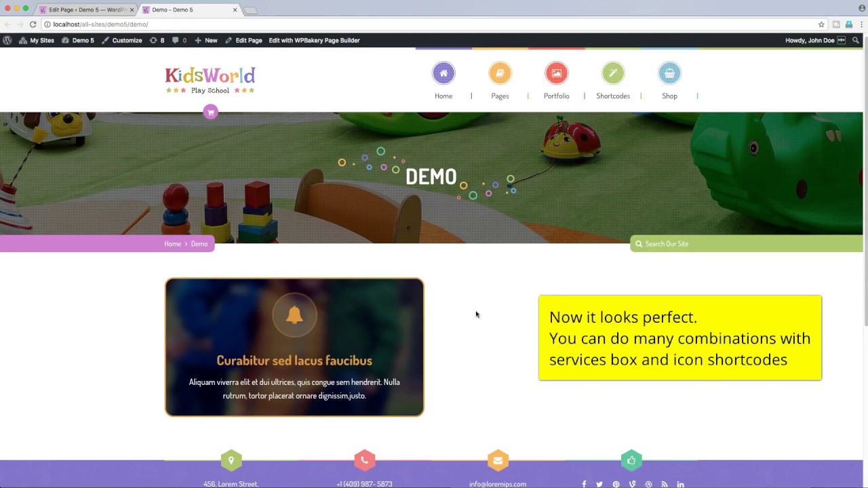Click the services box description paragraph
The width and height of the screenshot is (868, 488).
pos(294,389)
